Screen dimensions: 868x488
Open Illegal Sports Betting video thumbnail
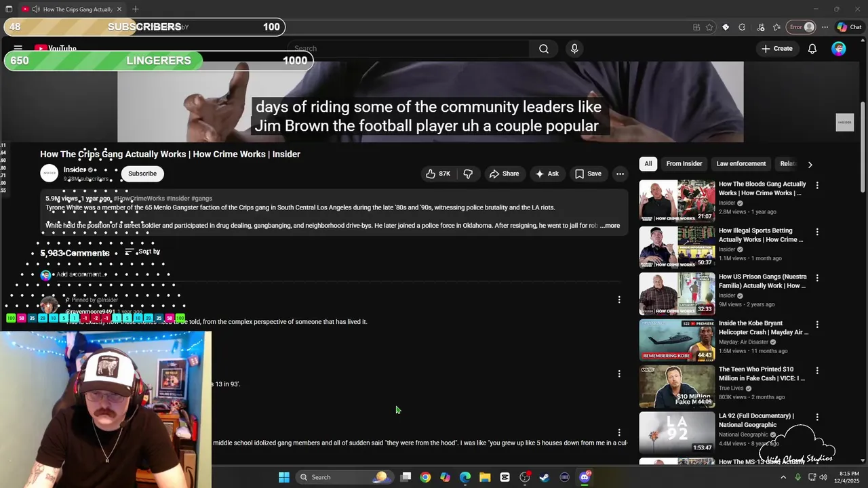click(x=677, y=247)
